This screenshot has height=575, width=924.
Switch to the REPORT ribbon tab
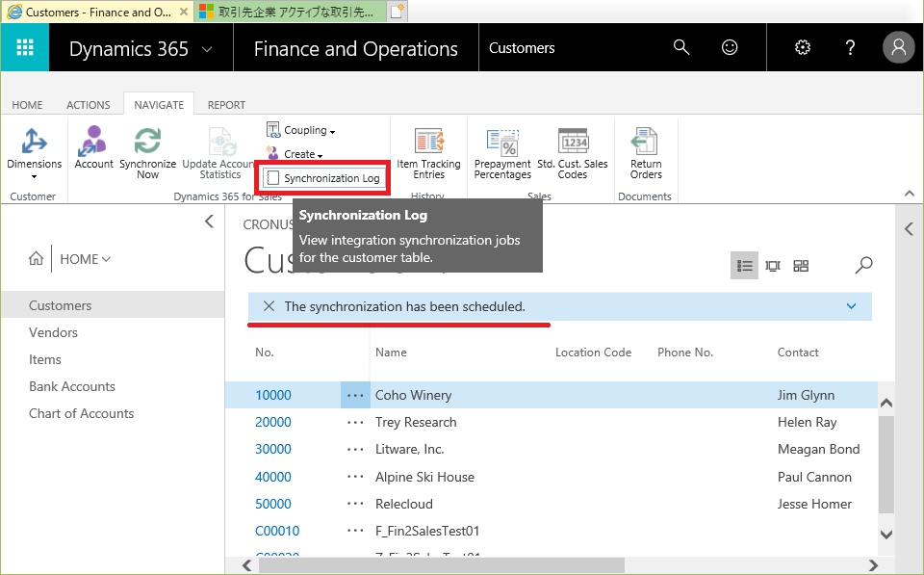click(x=226, y=105)
